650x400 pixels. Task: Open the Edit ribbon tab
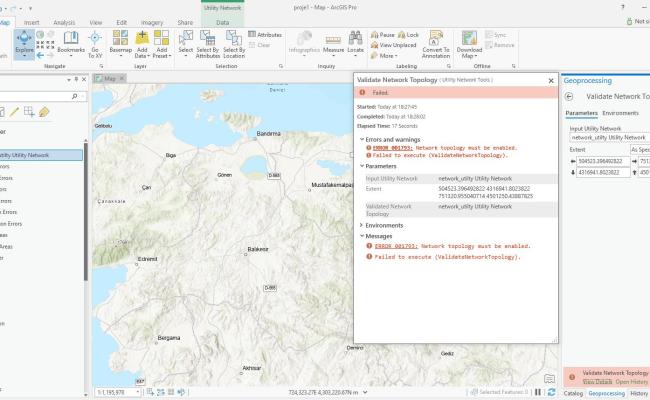(x=121, y=22)
